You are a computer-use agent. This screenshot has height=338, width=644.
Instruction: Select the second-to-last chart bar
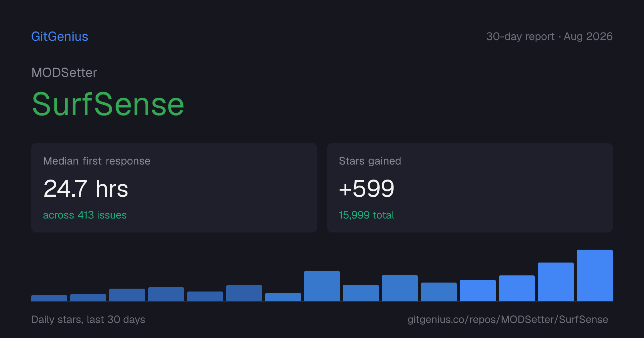tap(556, 282)
